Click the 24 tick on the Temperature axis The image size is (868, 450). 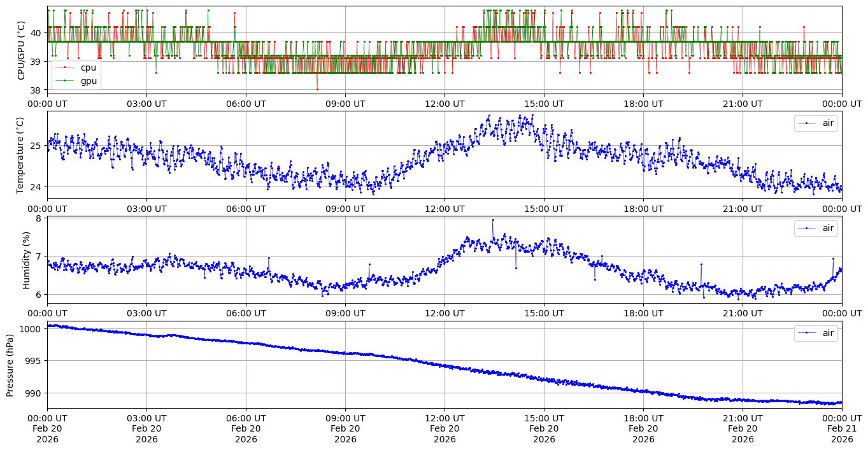(x=36, y=187)
